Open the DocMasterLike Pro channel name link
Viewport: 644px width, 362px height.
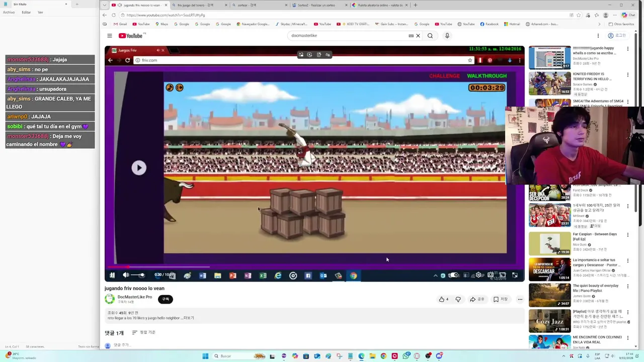pos(135,297)
